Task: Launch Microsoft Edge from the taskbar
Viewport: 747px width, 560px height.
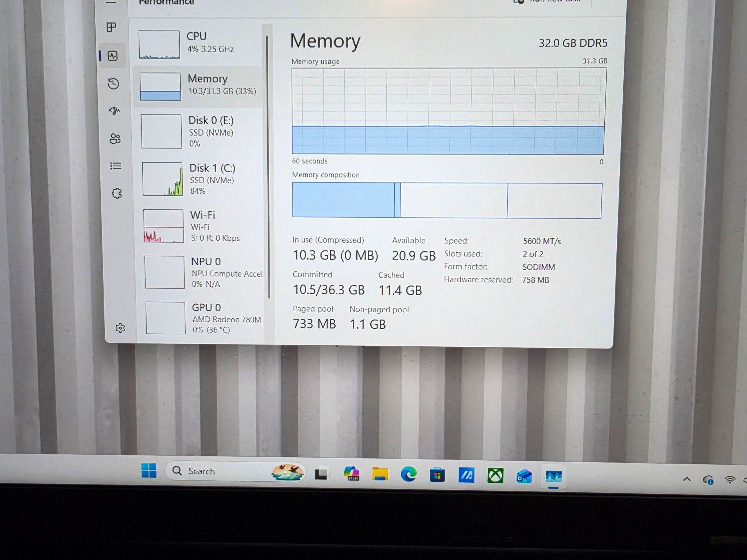Action: [x=409, y=475]
